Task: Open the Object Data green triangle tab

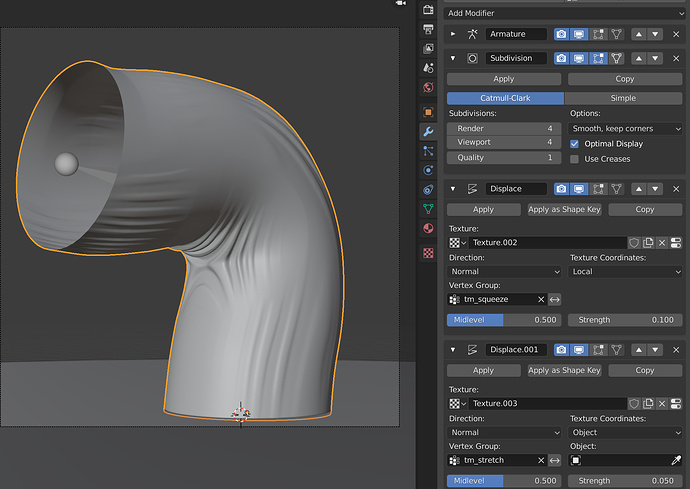Action: (x=428, y=209)
